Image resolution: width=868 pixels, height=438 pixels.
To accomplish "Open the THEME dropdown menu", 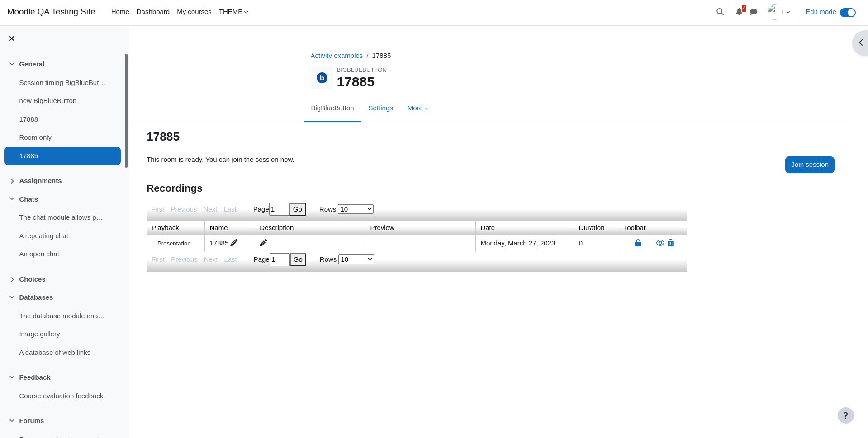I will click(x=233, y=12).
